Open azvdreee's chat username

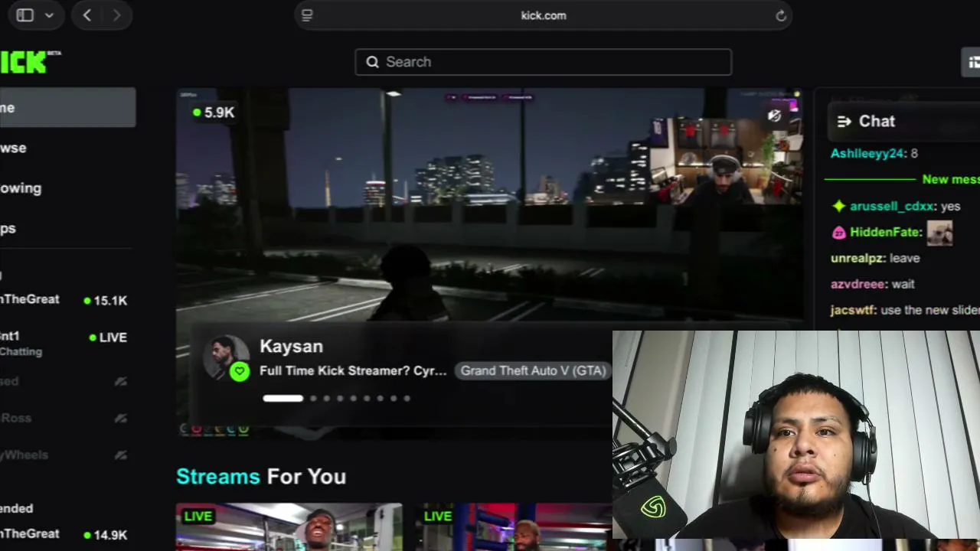click(x=857, y=284)
